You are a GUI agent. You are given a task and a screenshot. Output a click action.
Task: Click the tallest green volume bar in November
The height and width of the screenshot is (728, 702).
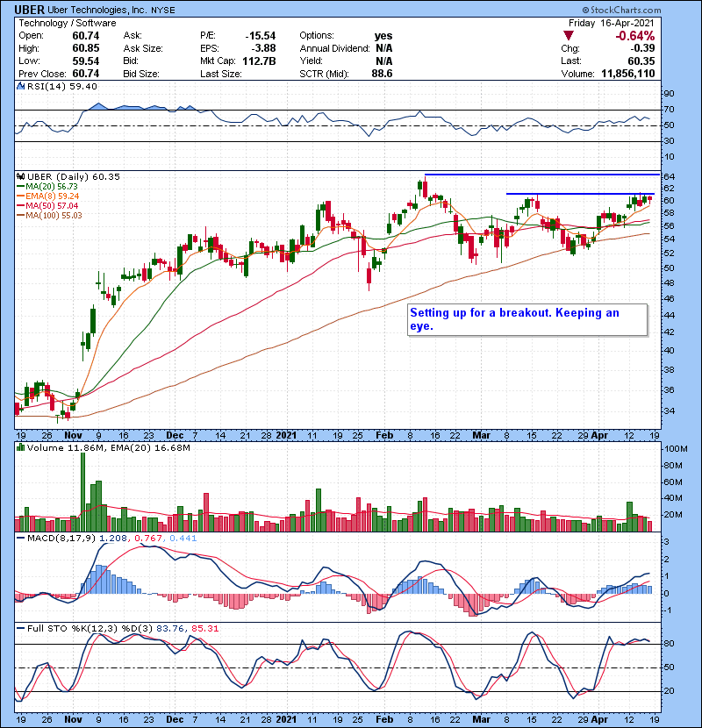[83, 492]
